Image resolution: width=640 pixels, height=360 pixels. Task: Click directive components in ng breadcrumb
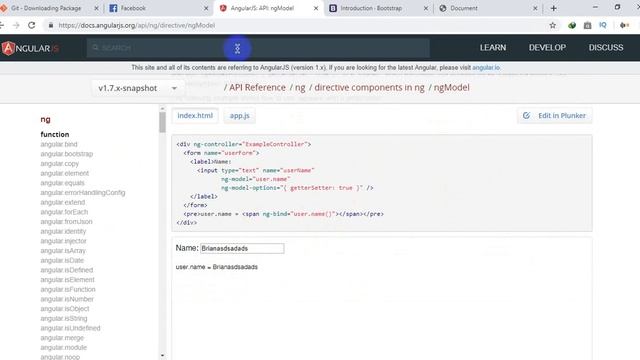pyautogui.click(x=369, y=87)
